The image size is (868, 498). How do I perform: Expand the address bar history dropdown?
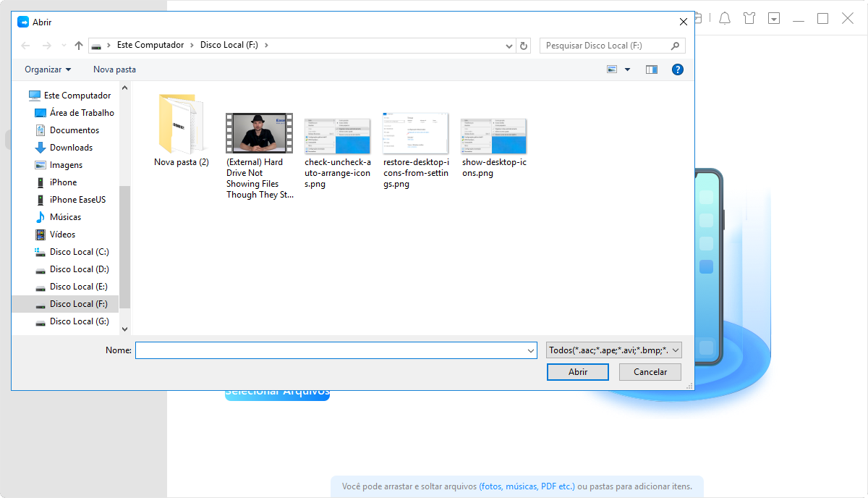510,46
